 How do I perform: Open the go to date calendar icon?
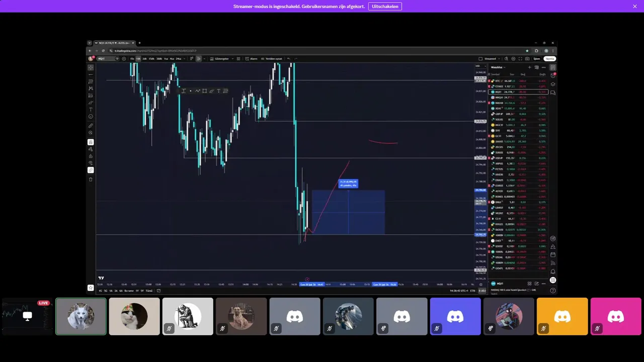158,291
